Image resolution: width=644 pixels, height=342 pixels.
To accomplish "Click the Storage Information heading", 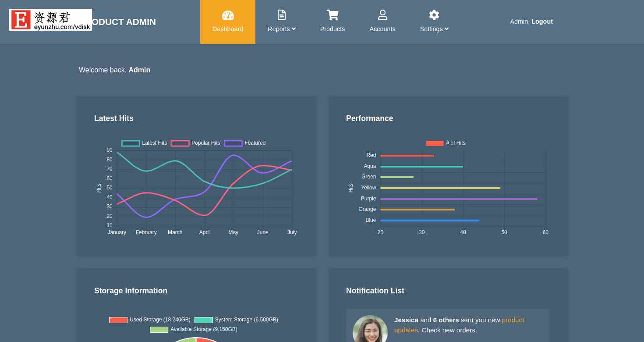I will (x=131, y=291).
